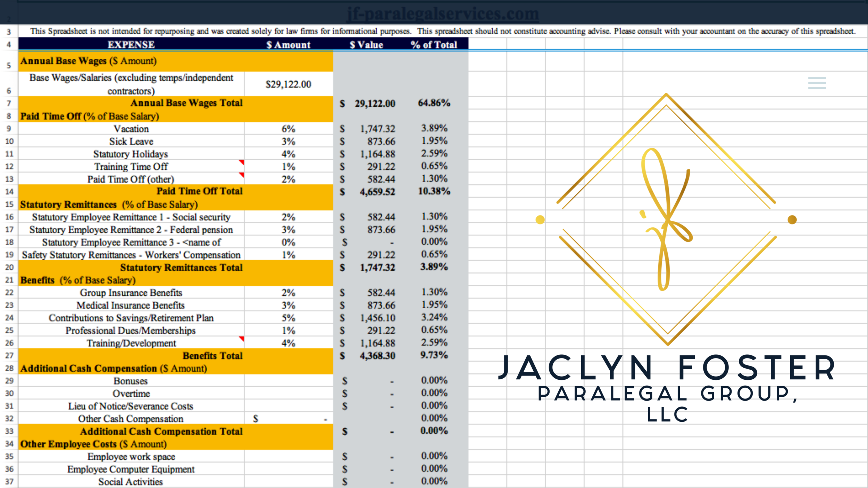Click the red comment marker on Training/Development

point(241,339)
